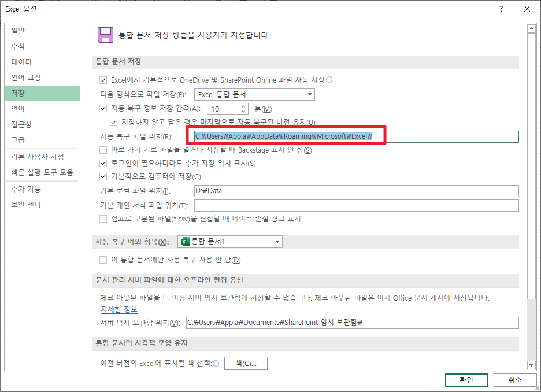Click the autorecover file location field
Viewport: 541px width, 392px height.
coord(356,136)
